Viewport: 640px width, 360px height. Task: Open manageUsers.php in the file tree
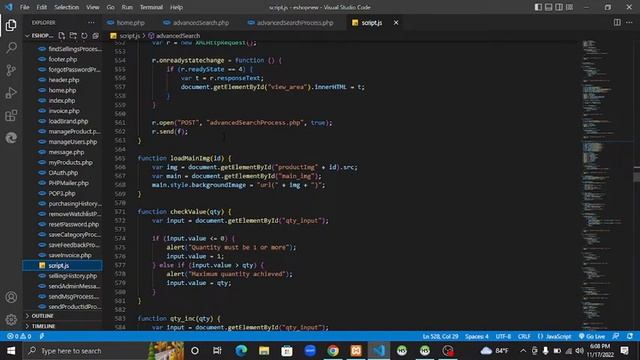click(73, 142)
